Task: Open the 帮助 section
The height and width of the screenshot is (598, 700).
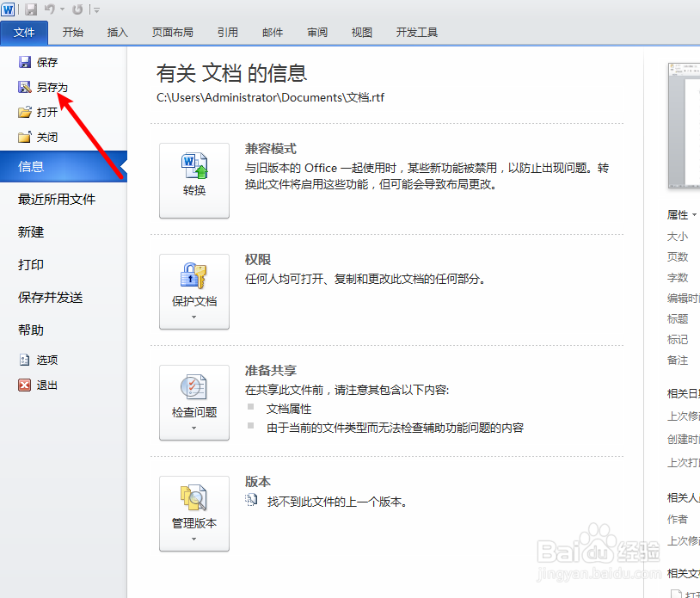Action: point(31,330)
